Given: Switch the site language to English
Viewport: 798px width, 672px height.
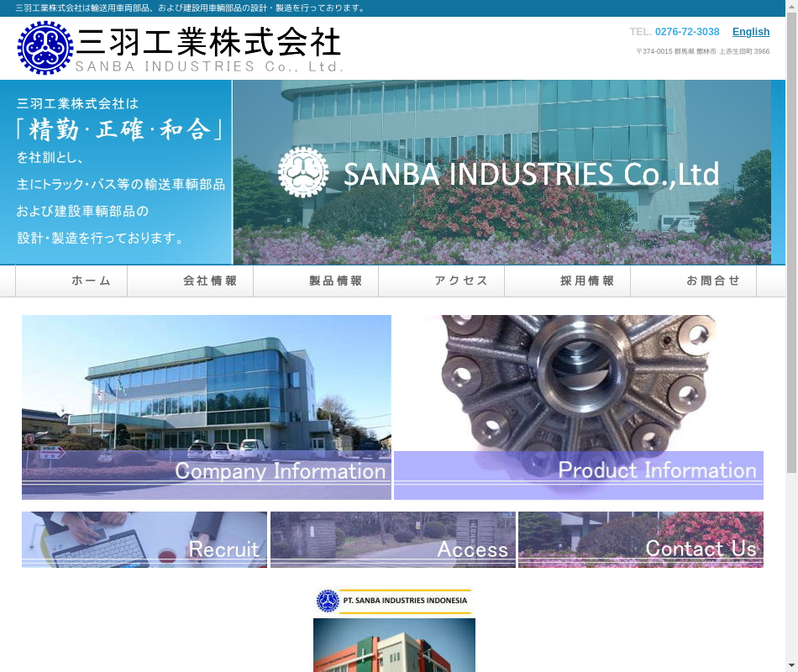Looking at the screenshot, I should [x=750, y=32].
